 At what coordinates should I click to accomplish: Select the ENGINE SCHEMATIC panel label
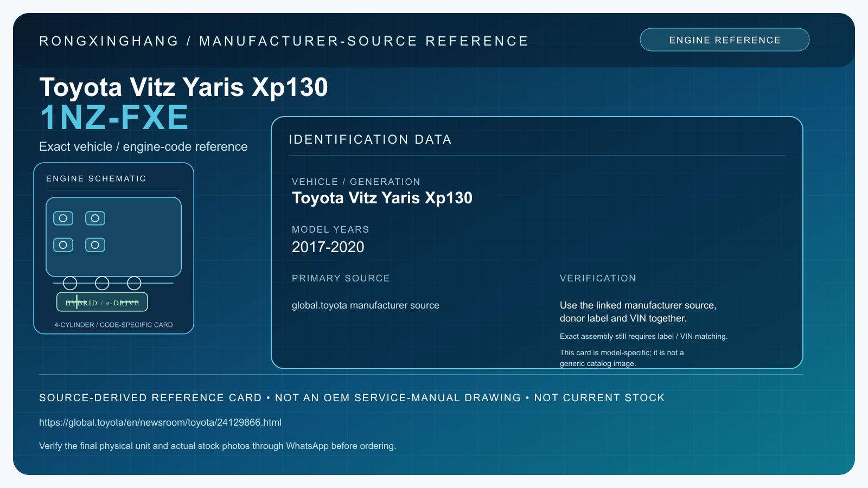click(x=96, y=178)
